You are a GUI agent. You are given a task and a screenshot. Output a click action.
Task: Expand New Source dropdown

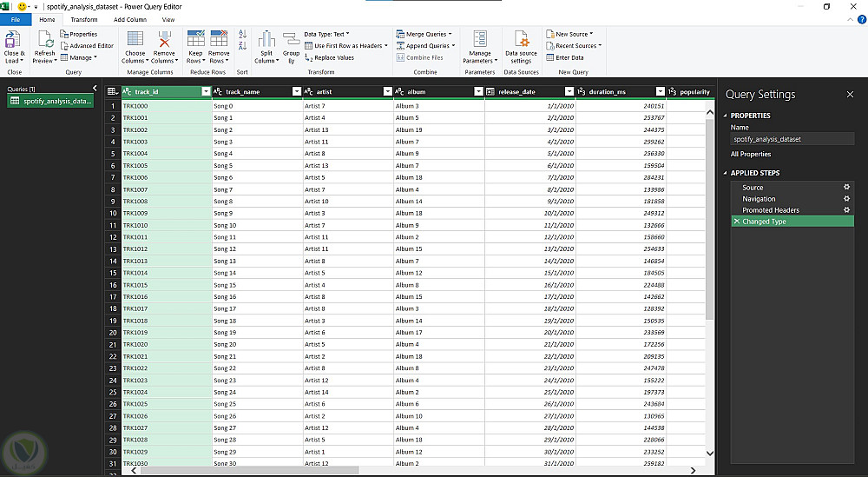(591, 35)
